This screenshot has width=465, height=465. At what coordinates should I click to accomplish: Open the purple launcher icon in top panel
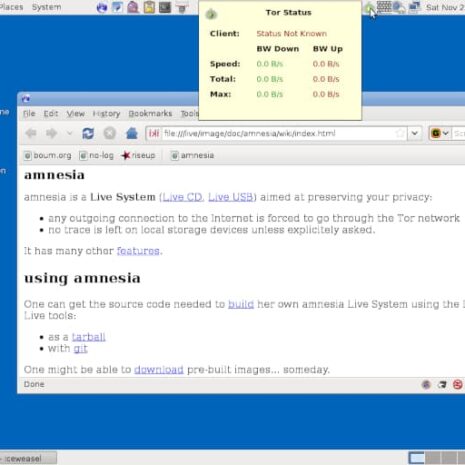pos(133,7)
